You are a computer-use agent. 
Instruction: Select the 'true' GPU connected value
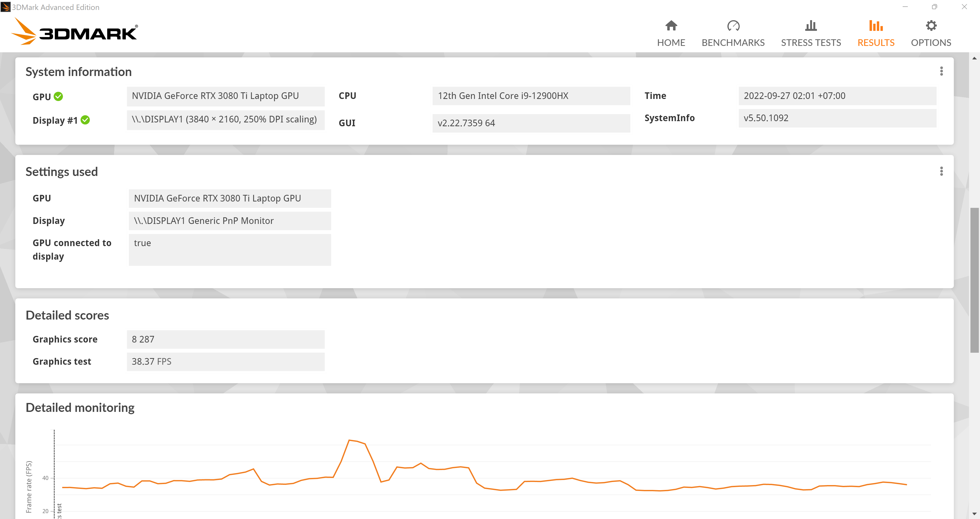230,250
